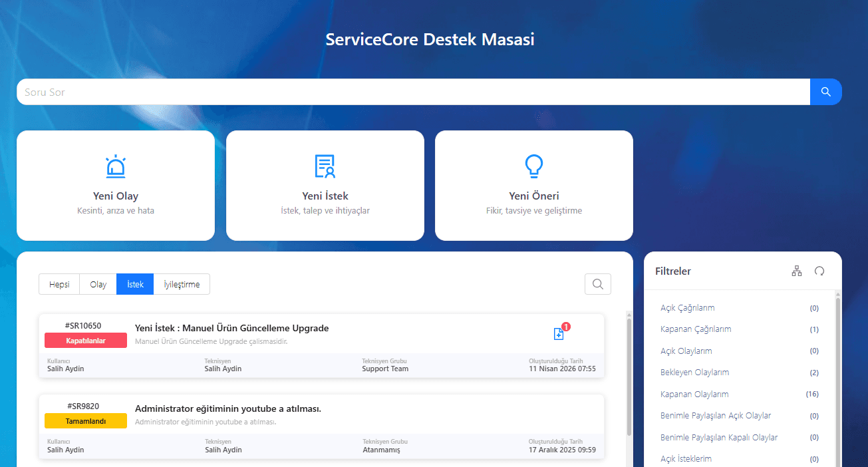The width and height of the screenshot is (868, 467).
Task: Click the Kapanan Çağrılarım count (1)
Action: click(x=814, y=329)
